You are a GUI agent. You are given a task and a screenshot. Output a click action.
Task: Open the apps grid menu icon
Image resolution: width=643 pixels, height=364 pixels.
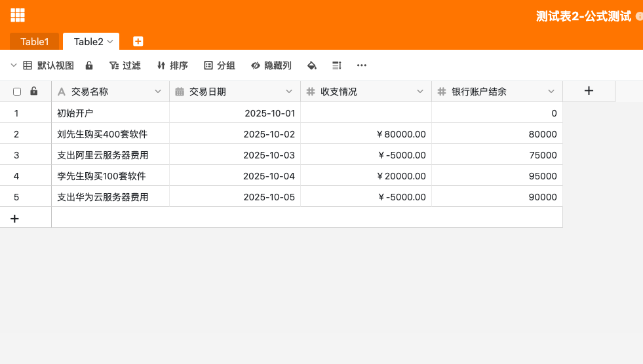click(x=18, y=15)
